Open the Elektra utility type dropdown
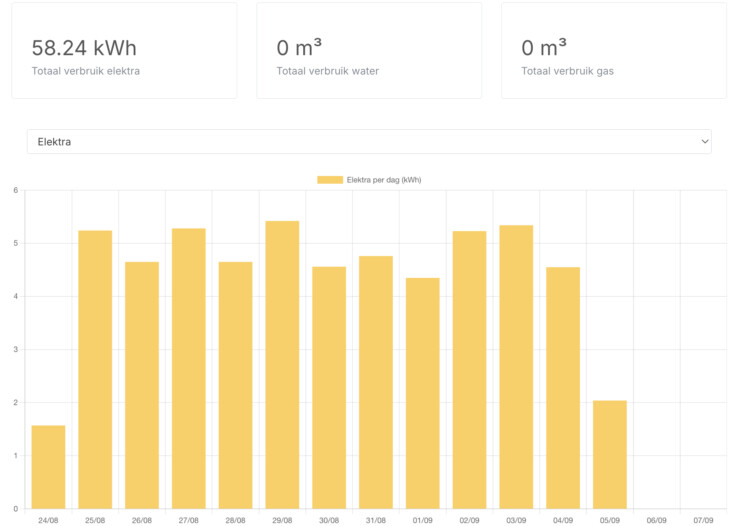741x526 pixels. [x=368, y=142]
